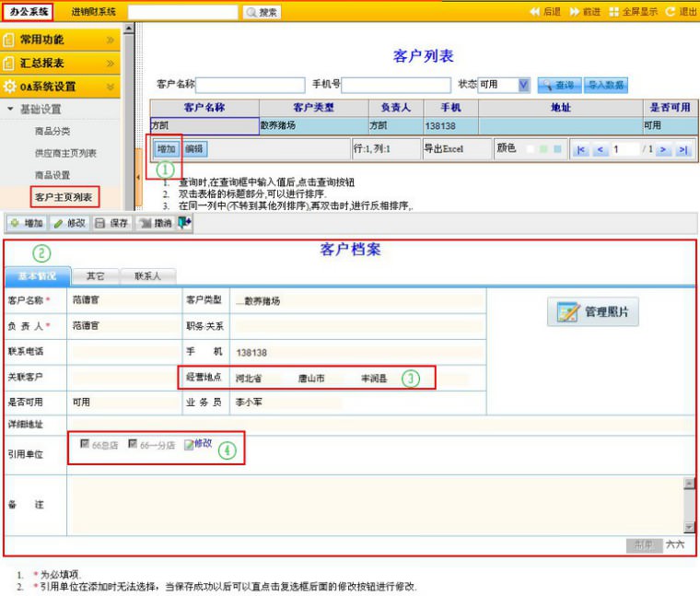Switch to the 联系人 tab
The width and height of the screenshot is (700, 596).
point(147,275)
